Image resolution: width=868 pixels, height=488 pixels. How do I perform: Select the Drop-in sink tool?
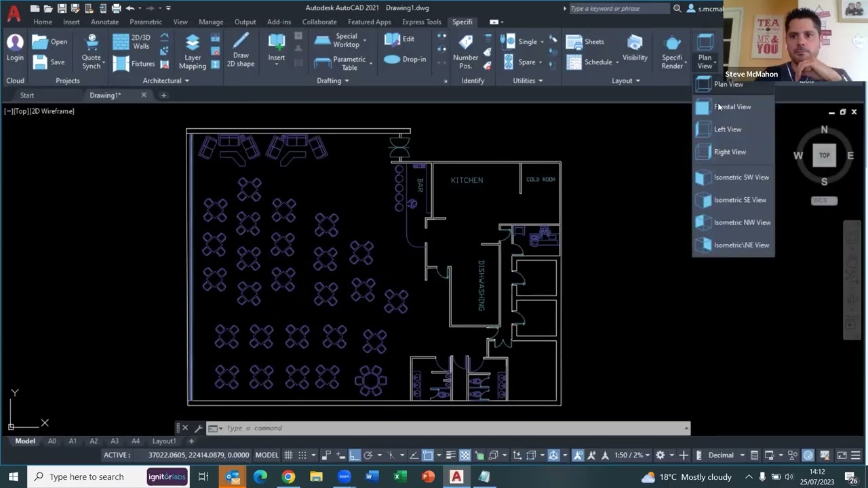point(405,60)
